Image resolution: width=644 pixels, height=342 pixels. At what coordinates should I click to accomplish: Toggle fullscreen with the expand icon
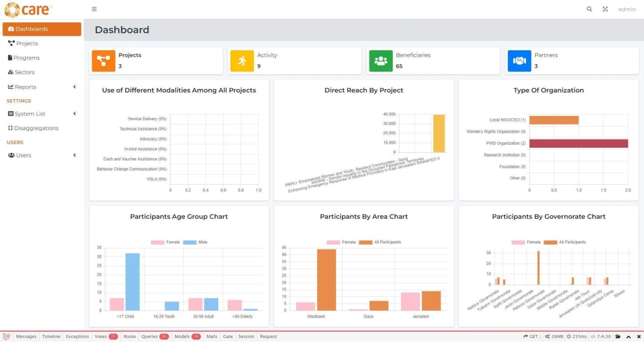605,9
